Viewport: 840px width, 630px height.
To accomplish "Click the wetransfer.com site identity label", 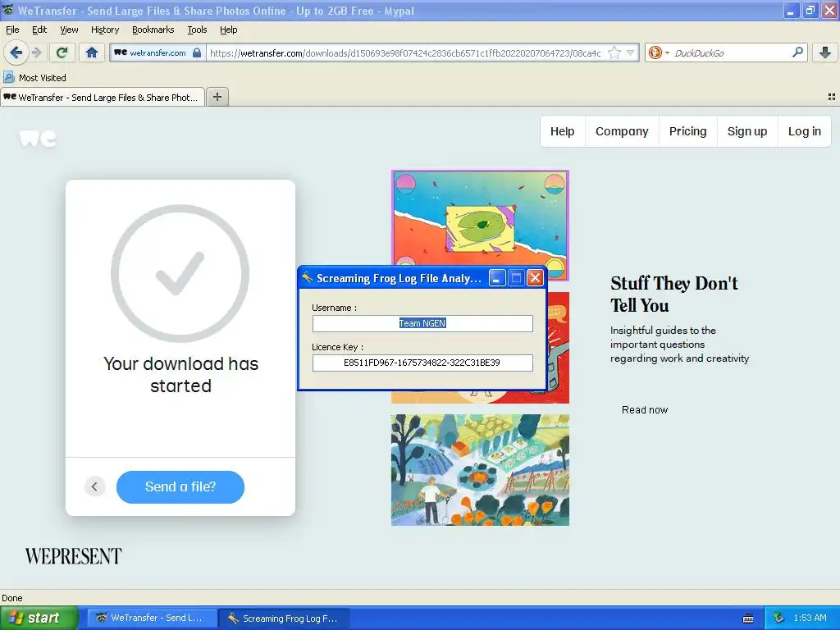I will click(157, 52).
